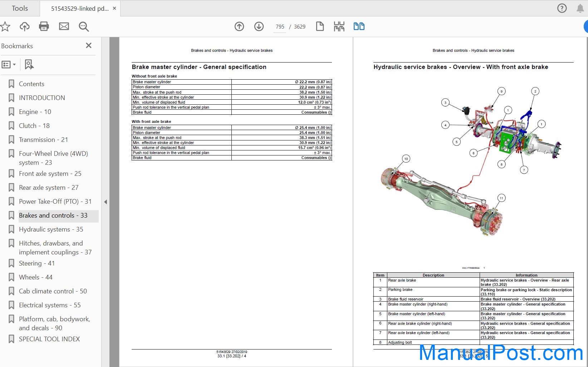
Task: Click 'Brake master cylinder - General specification' heading
Action: pyautogui.click(x=199, y=67)
